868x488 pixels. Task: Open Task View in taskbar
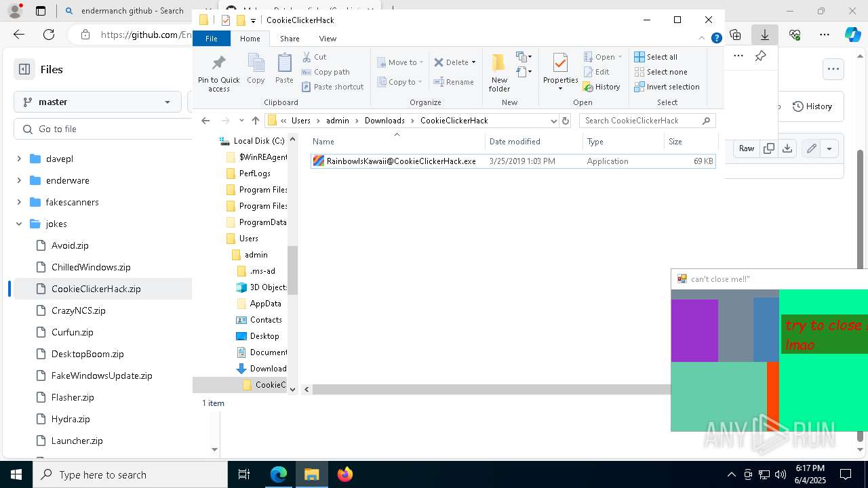coord(244,474)
